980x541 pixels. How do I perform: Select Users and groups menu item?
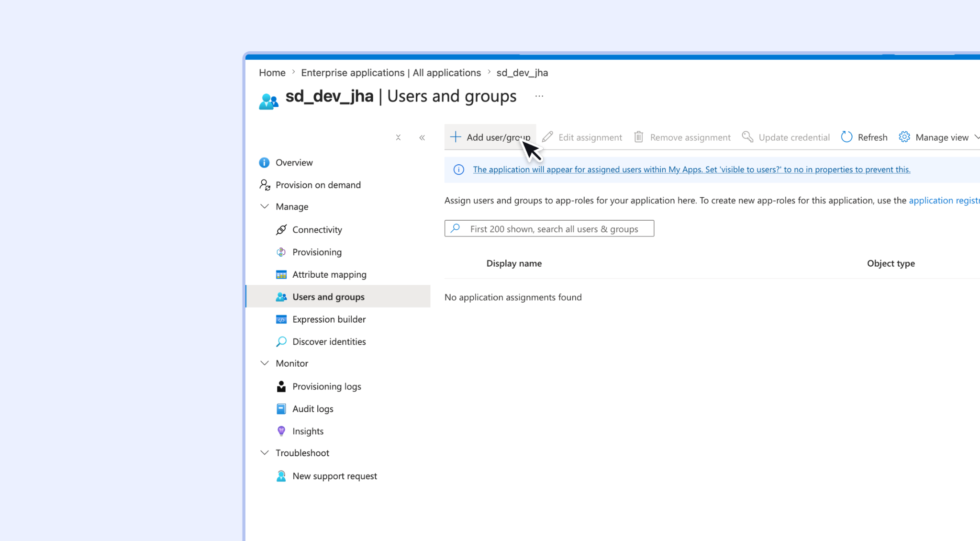(338, 297)
